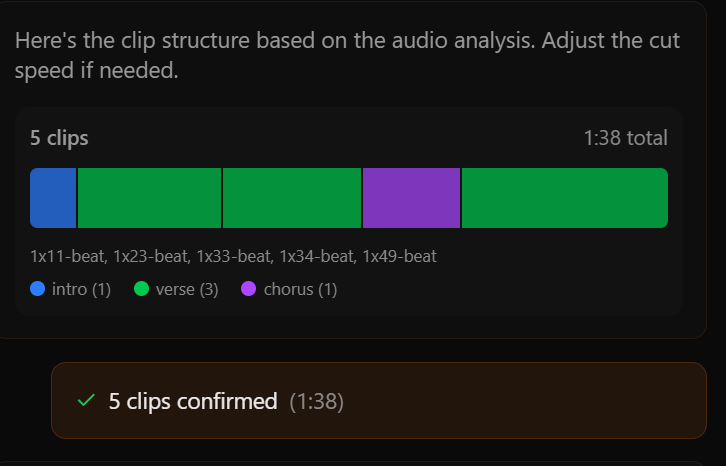Click the "chorus (1)" legend label

[x=300, y=290]
